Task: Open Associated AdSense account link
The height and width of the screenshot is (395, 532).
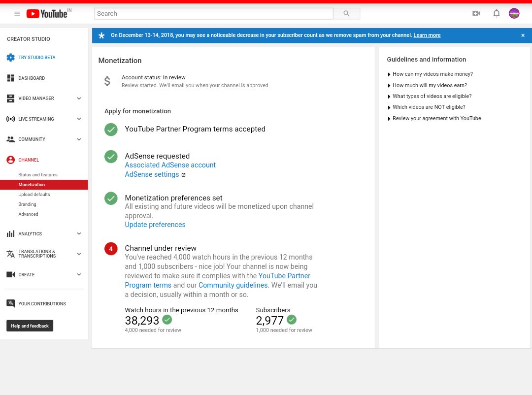Action: 170,165
